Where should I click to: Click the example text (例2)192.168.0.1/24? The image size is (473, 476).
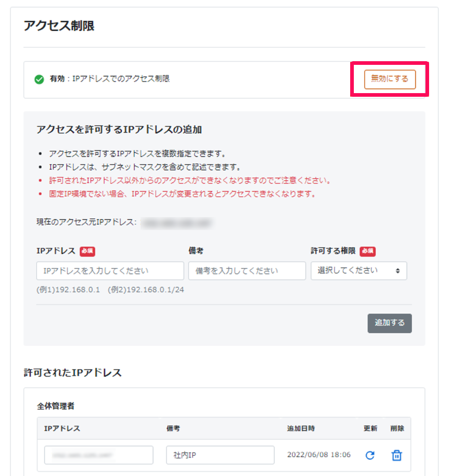[146, 290]
